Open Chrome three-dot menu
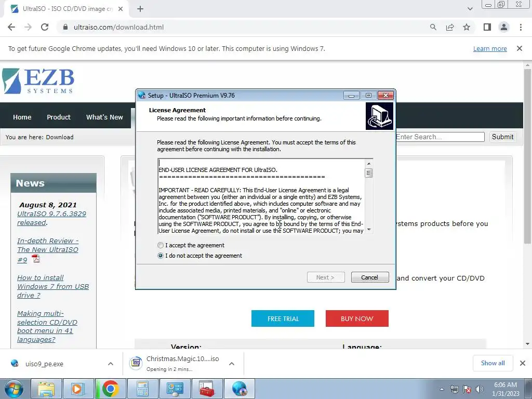The width and height of the screenshot is (532, 399). pyautogui.click(x=521, y=27)
